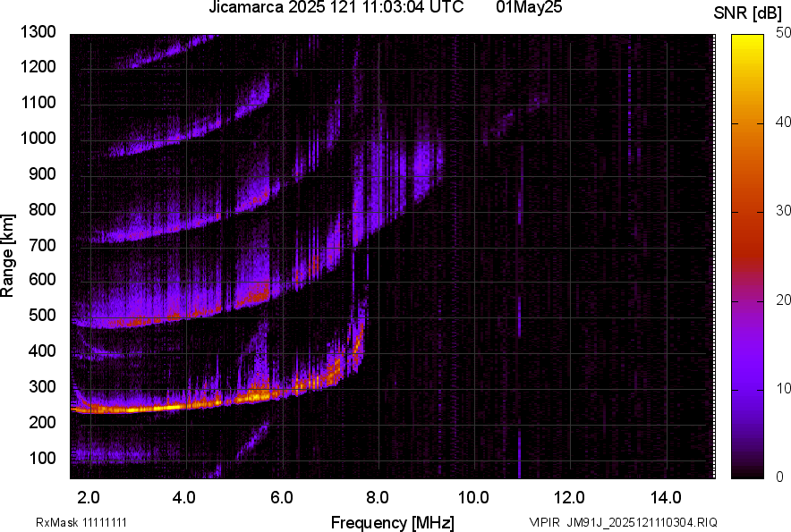Screen dimensions: 791x532
Task: Click the frequency tick label '2.0'
Action: click(89, 498)
